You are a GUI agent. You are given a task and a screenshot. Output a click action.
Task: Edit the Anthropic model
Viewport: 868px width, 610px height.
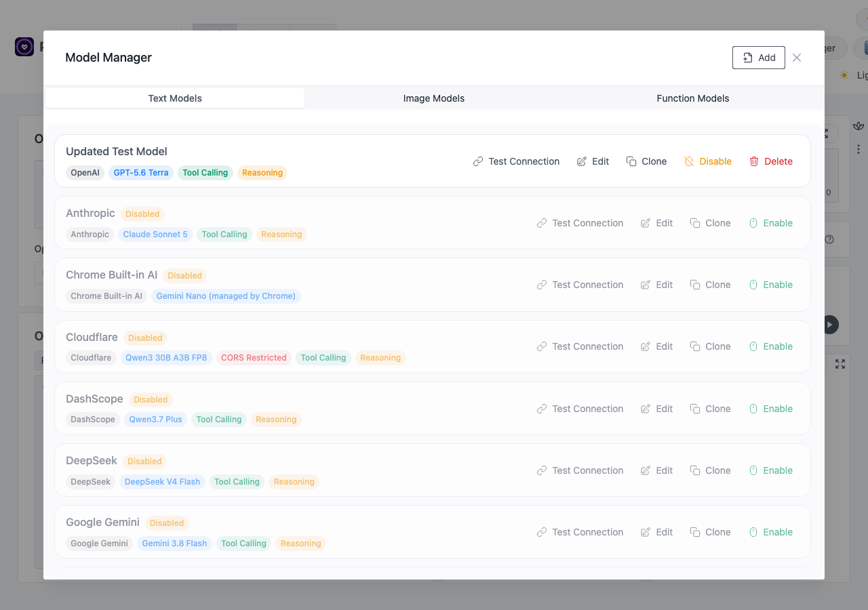(x=657, y=223)
